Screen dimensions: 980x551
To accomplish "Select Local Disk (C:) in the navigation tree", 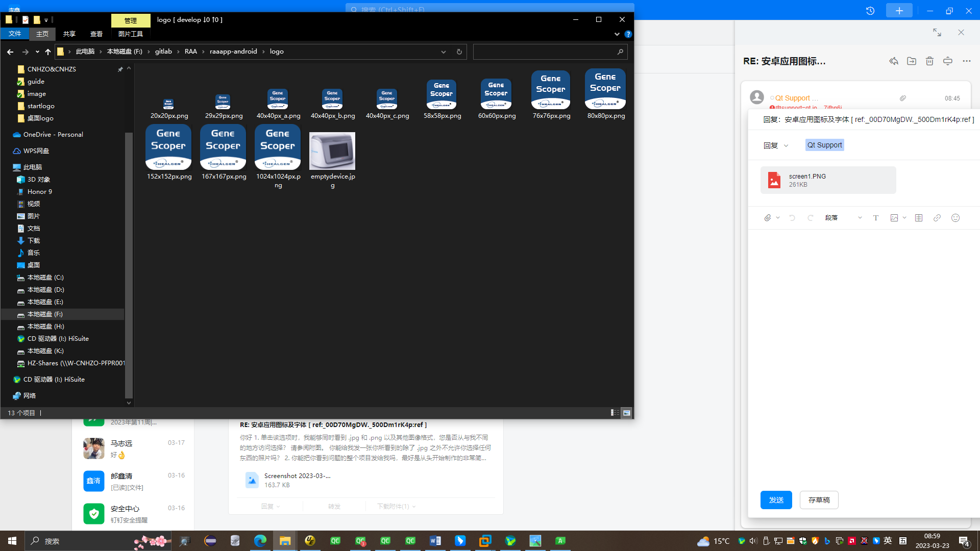I will coord(45,278).
